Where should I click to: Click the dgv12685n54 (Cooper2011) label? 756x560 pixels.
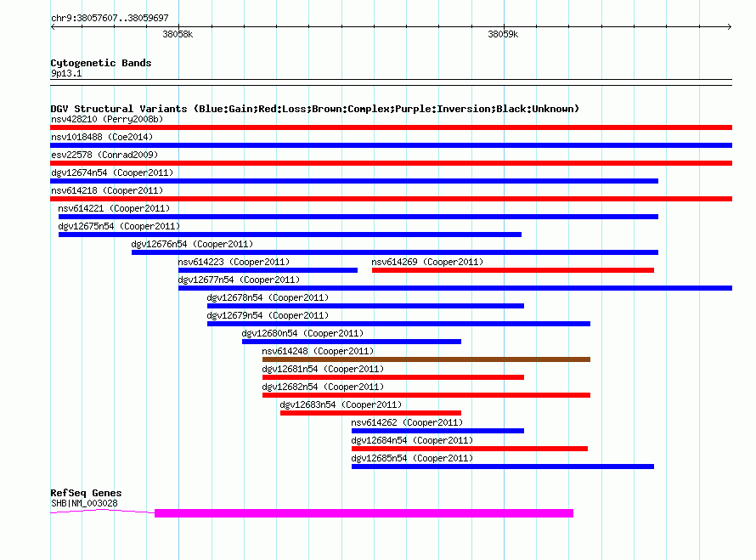(412, 458)
